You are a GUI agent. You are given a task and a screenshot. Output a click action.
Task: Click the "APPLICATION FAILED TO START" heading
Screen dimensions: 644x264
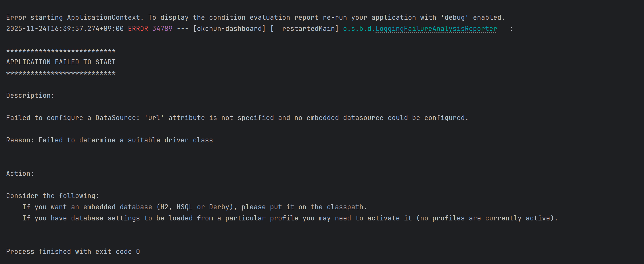(61, 62)
